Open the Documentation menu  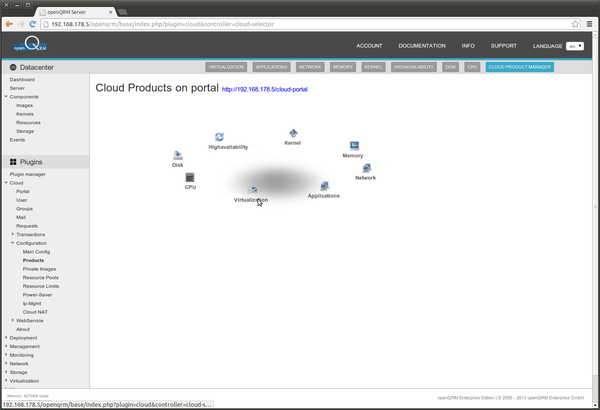click(422, 46)
